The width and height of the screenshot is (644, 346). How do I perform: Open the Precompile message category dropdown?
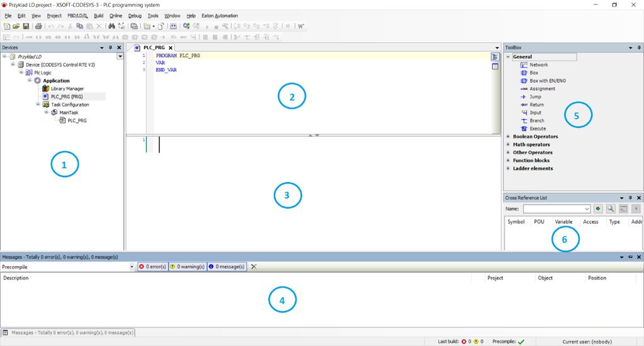coord(132,267)
